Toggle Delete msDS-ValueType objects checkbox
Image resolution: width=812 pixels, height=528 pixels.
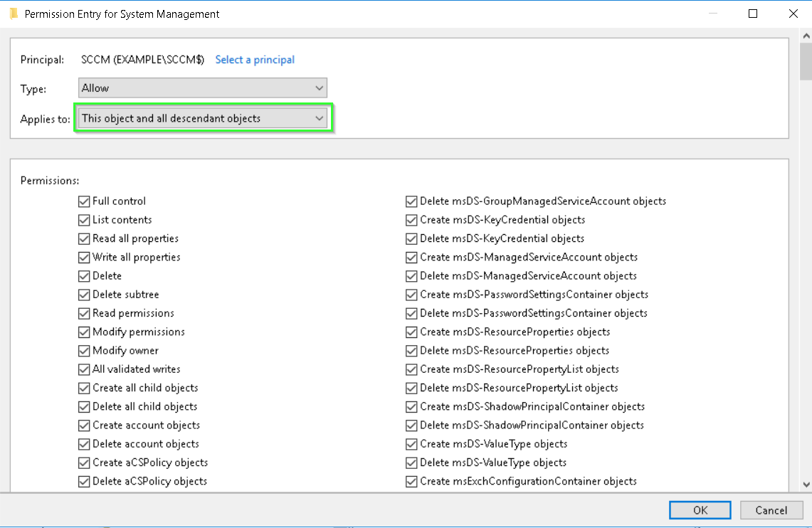[x=411, y=463]
